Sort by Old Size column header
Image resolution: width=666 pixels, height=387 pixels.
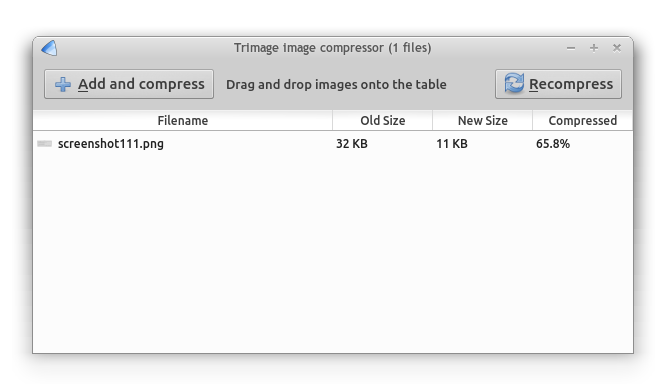click(x=383, y=121)
